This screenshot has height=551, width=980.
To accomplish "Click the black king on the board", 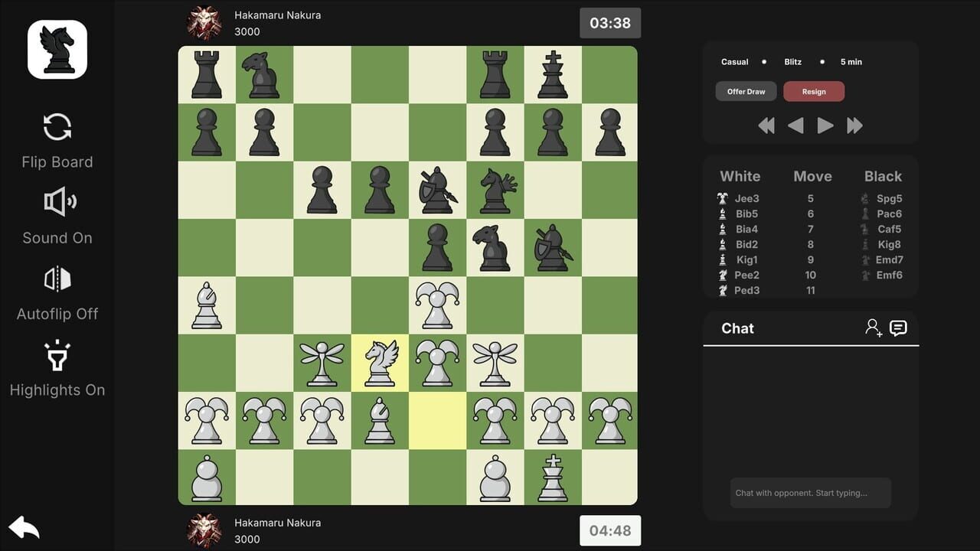I will click(552, 74).
